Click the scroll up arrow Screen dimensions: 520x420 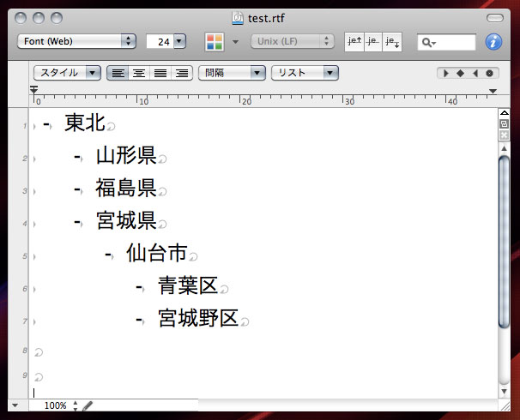click(x=504, y=148)
